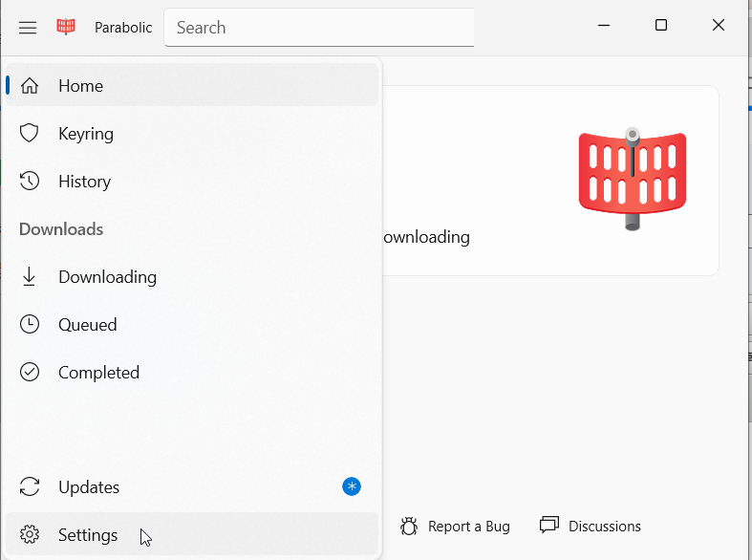Click into the Search field
Image resolution: width=752 pixels, height=560 pixels.
[x=318, y=28]
